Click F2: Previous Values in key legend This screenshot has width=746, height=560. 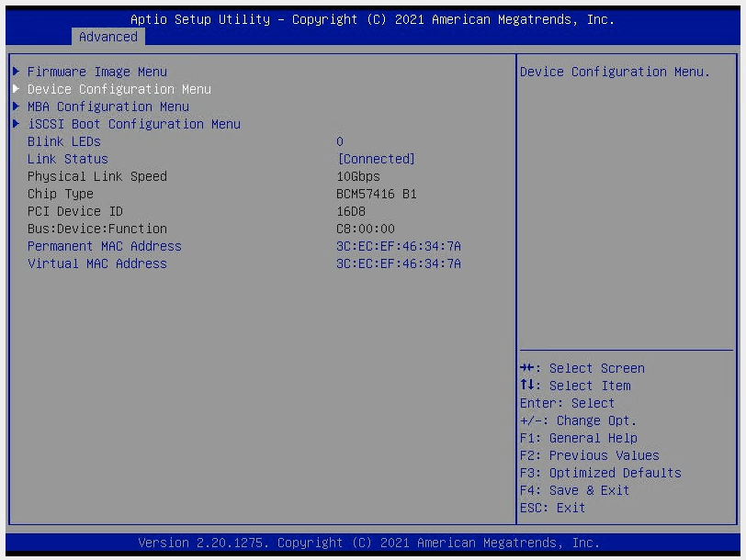pos(589,455)
